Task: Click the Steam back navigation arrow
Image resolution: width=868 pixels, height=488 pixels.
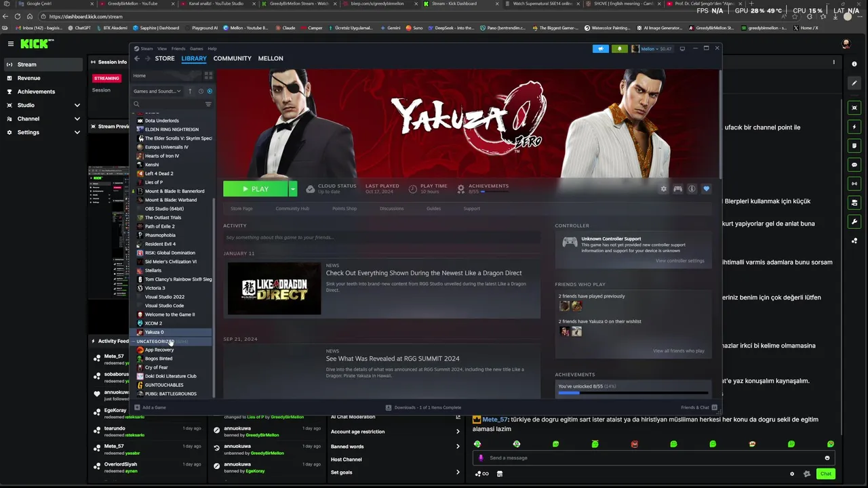Action: tap(137, 58)
